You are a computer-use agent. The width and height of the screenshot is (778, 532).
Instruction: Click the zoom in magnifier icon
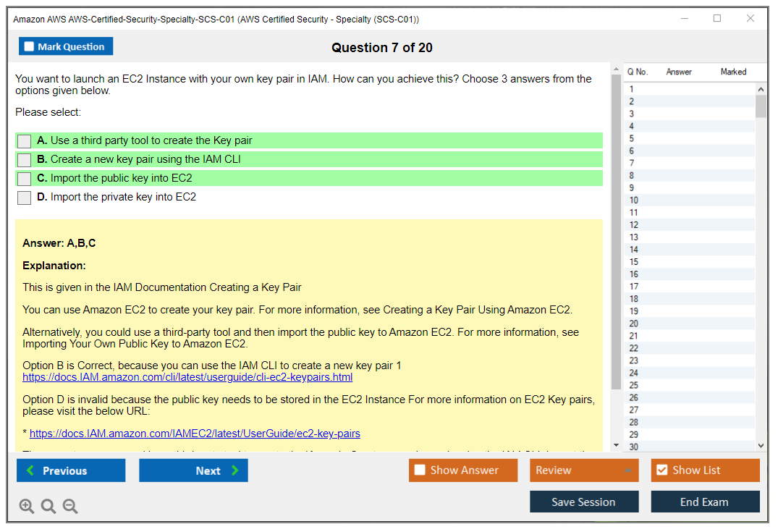[x=27, y=507]
